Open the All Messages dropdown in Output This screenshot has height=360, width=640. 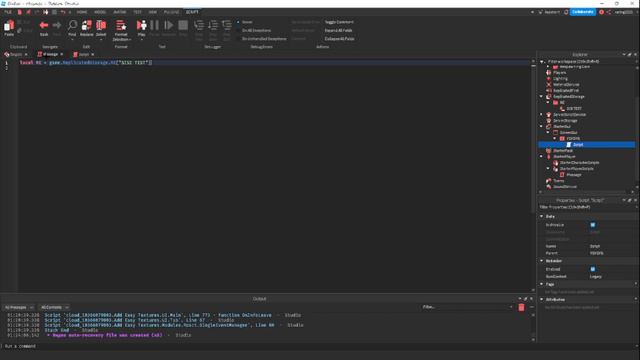[x=19, y=307]
